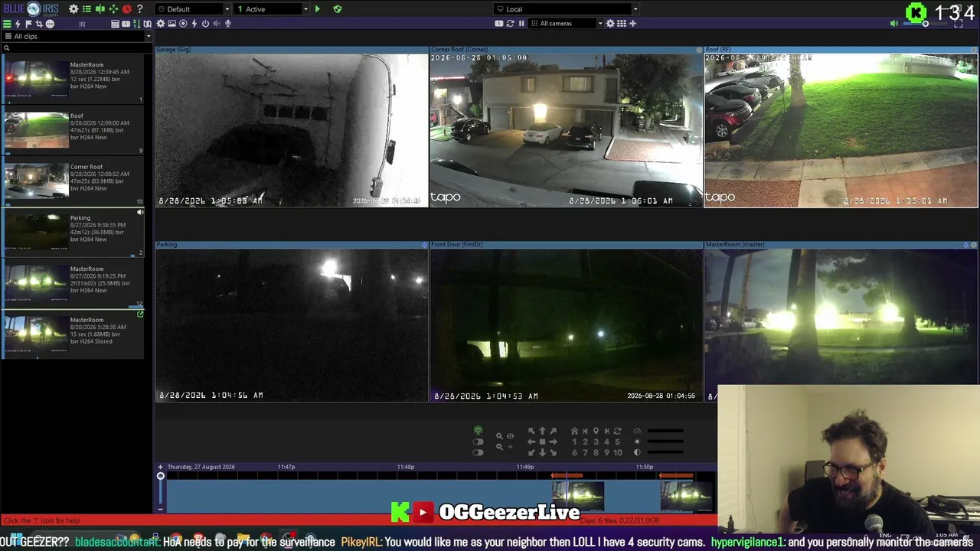Viewport: 980px width, 551px height.
Task: Go to PTZ preset 5
Action: [x=617, y=442]
